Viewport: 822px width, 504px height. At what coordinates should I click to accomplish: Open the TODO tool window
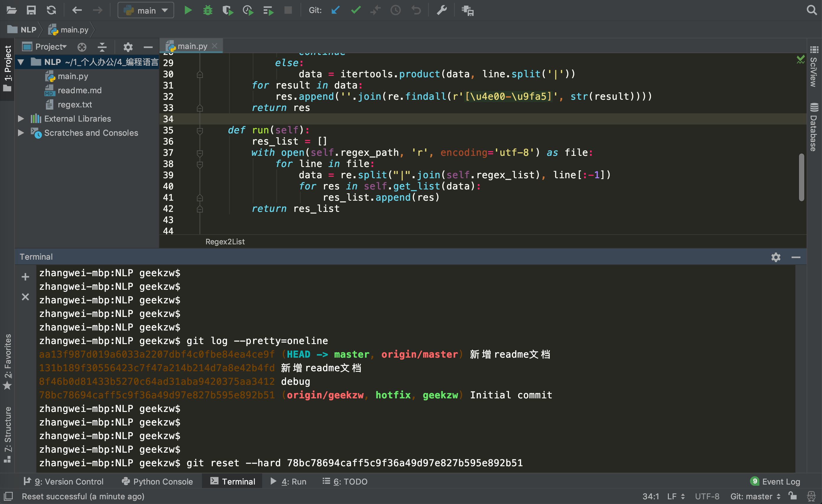pos(345,481)
